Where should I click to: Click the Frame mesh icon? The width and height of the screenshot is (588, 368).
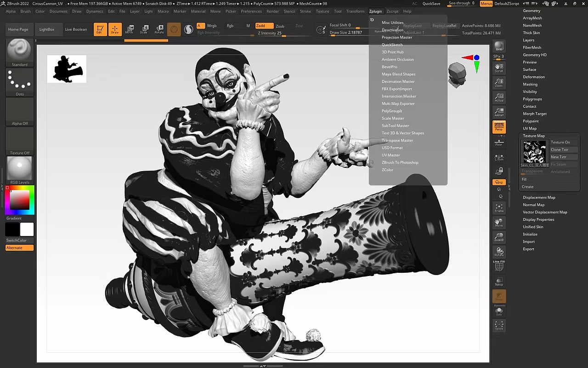point(499,208)
